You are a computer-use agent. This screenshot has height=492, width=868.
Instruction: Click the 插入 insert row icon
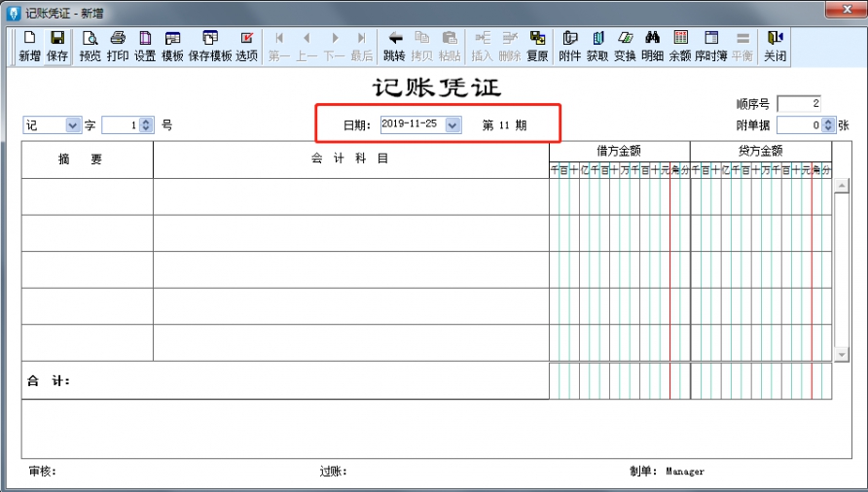point(482,46)
